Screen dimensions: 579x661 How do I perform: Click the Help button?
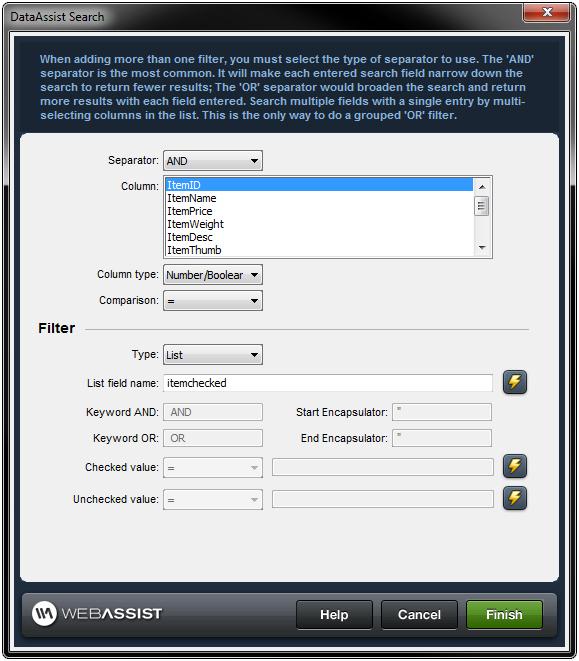click(334, 615)
